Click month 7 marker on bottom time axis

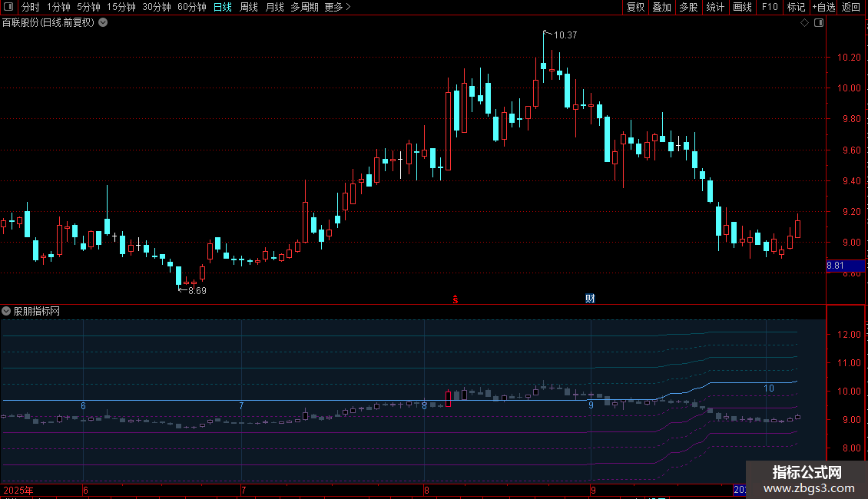pos(243,490)
